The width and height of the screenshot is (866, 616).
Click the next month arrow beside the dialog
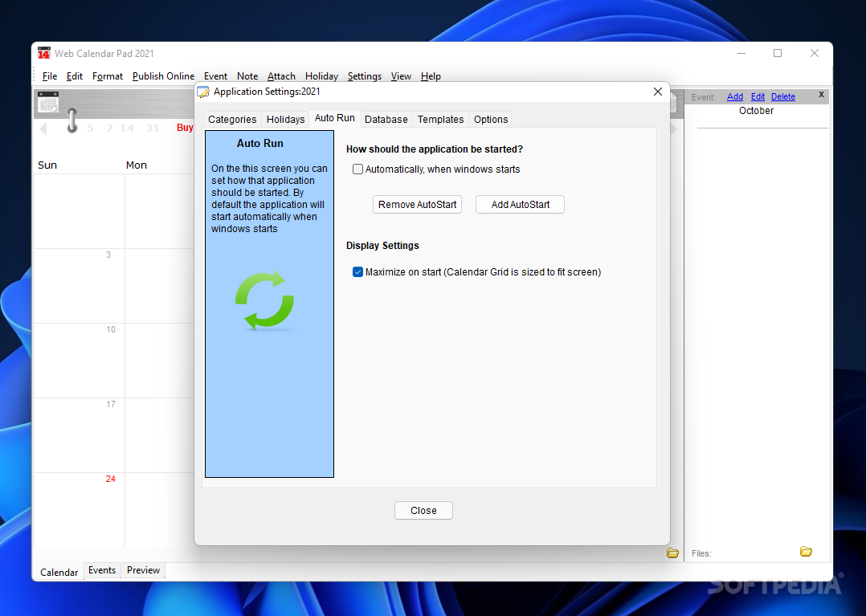pyautogui.click(x=674, y=129)
